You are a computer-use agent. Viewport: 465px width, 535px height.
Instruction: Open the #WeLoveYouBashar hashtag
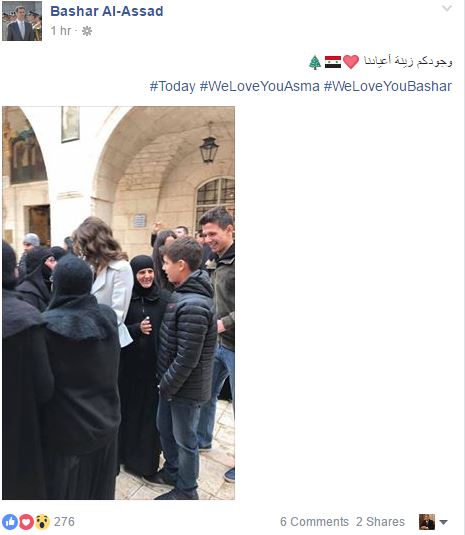pyautogui.click(x=388, y=86)
